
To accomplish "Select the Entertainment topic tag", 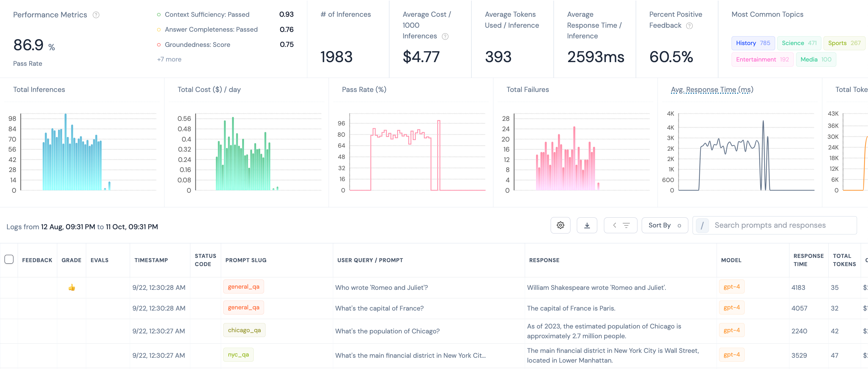I will tap(762, 60).
